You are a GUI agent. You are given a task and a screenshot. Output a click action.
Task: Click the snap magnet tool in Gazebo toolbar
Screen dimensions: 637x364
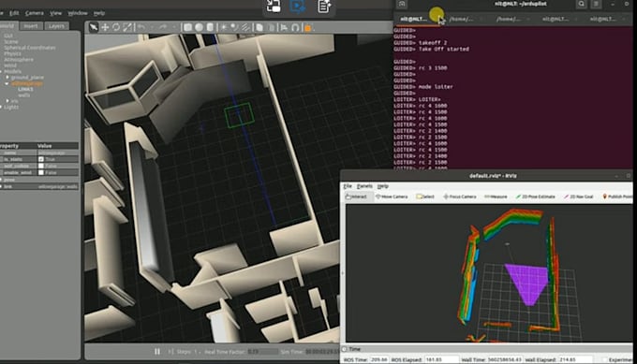click(295, 27)
